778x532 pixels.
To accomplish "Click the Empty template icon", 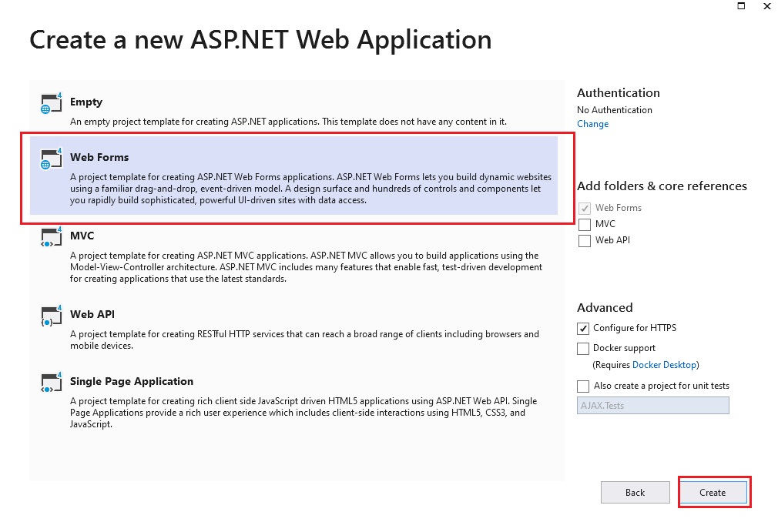I will tap(52, 103).
